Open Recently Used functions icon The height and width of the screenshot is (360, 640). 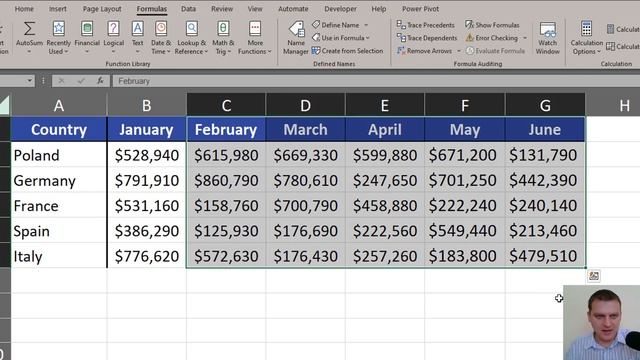58,29
